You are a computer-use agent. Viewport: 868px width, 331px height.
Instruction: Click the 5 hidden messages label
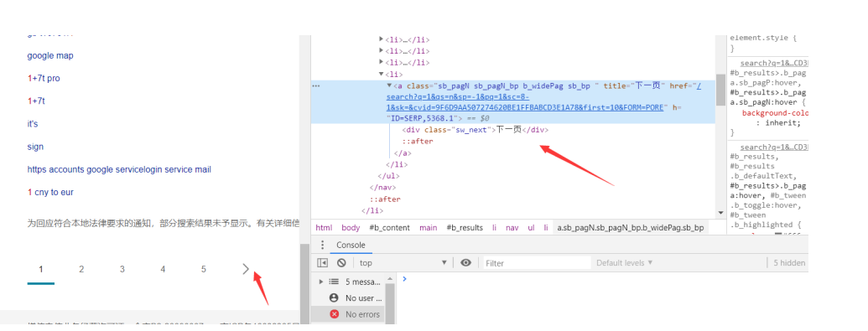coord(789,263)
